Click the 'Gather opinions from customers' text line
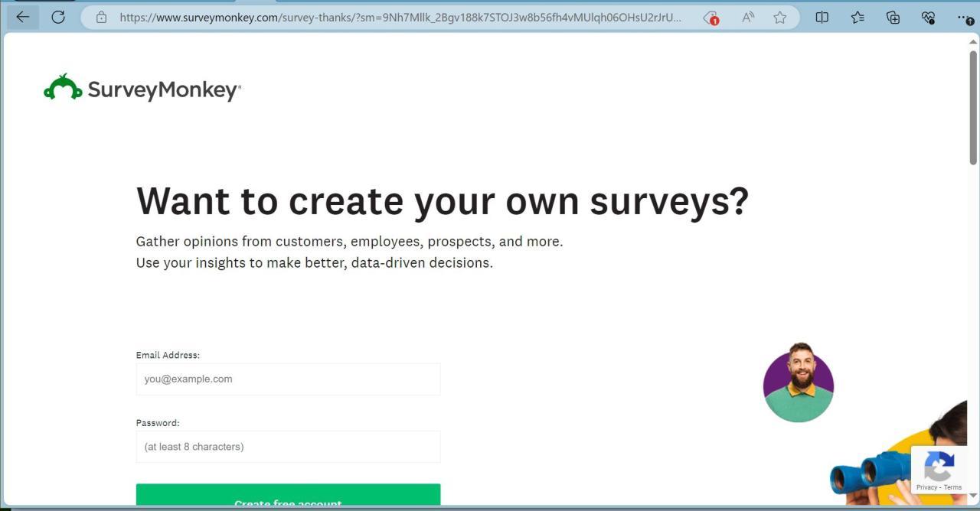 click(349, 242)
